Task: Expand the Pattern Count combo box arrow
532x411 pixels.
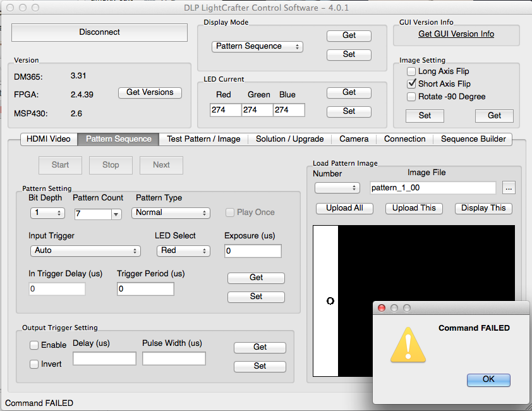Action: 116,214
